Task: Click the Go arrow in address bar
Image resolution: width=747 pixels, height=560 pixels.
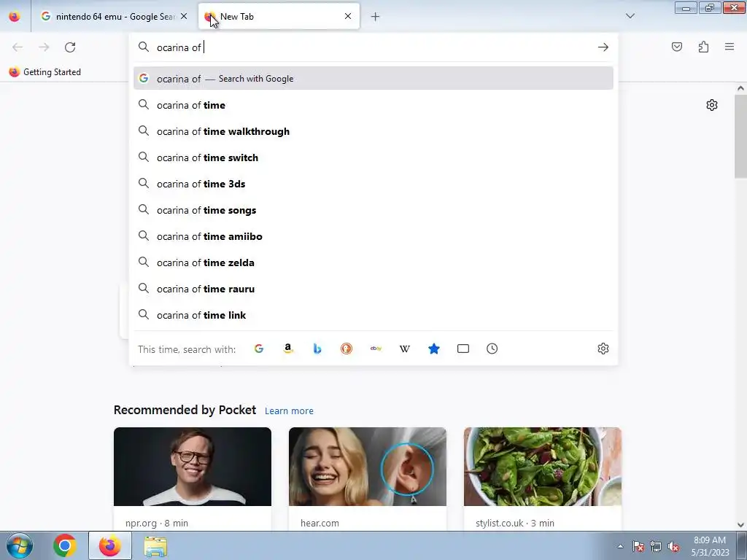Action: [x=603, y=47]
